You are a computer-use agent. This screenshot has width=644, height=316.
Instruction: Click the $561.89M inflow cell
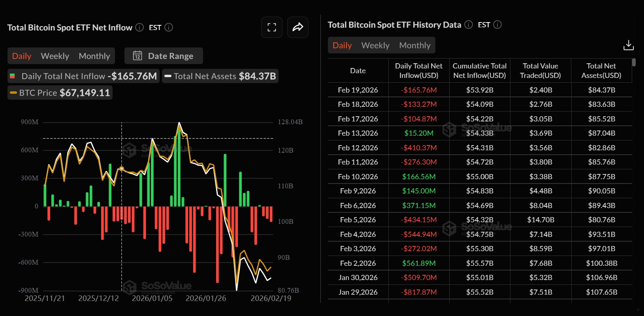[419, 263]
